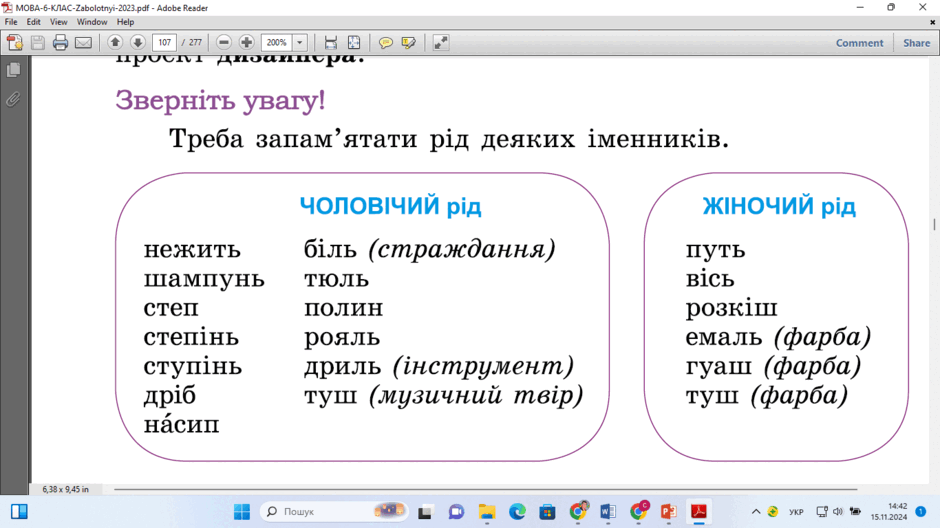Fit page to window width icon
Image resolution: width=940 pixels, height=528 pixels.
tap(331, 43)
